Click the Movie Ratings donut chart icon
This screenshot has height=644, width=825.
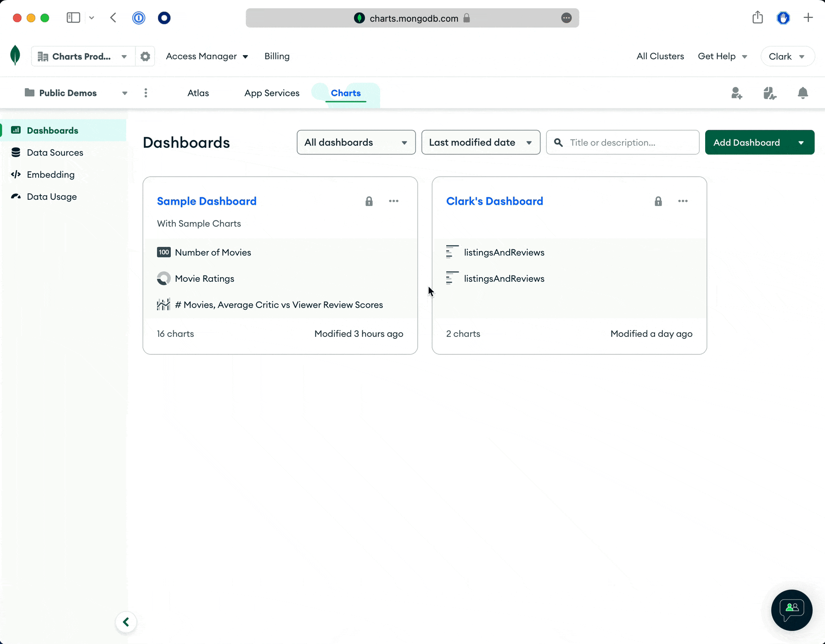[164, 279]
